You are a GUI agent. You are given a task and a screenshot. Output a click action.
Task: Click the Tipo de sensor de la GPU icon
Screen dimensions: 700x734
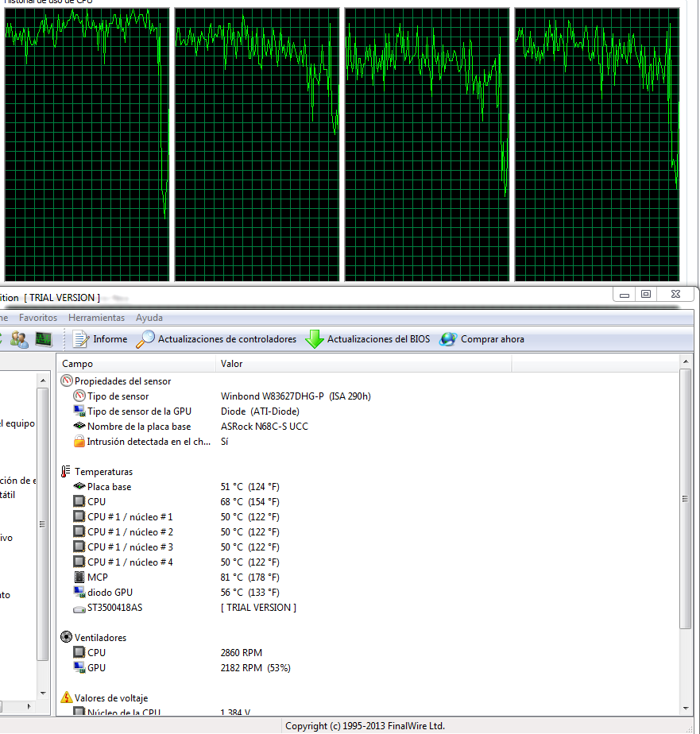79,411
